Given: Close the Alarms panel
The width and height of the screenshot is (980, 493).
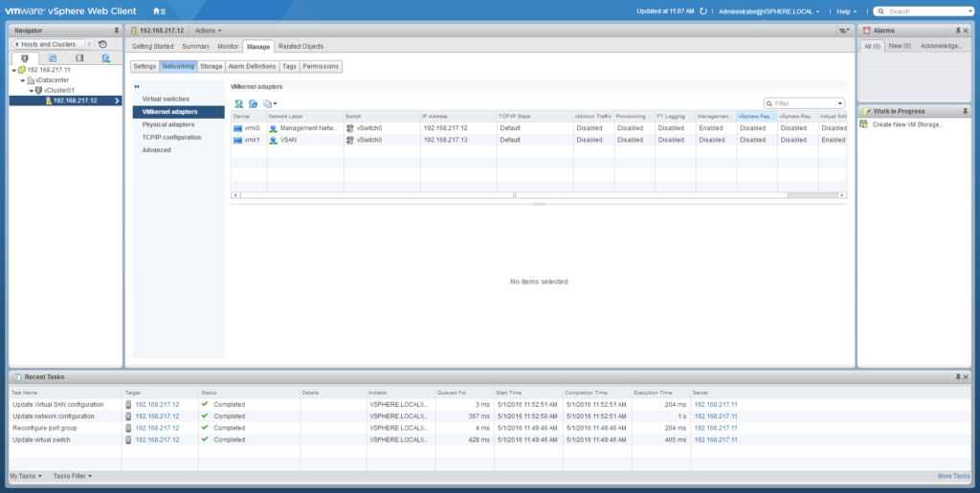Looking at the screenshot, I should (x=967, y=30).
